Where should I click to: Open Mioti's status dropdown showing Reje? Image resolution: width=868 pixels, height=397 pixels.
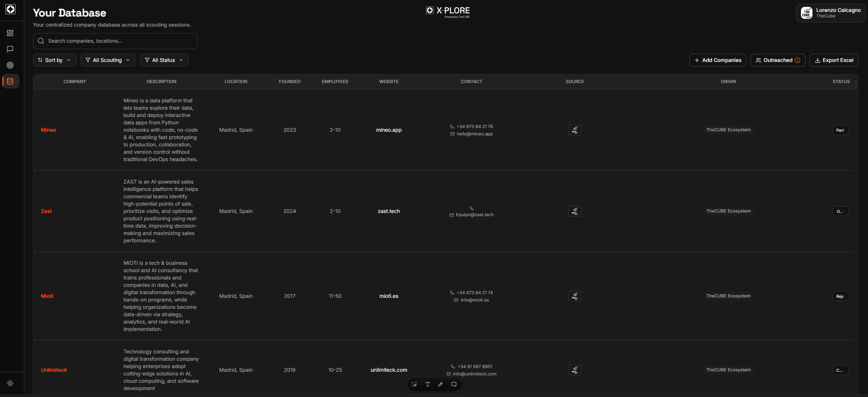(840, 296)
